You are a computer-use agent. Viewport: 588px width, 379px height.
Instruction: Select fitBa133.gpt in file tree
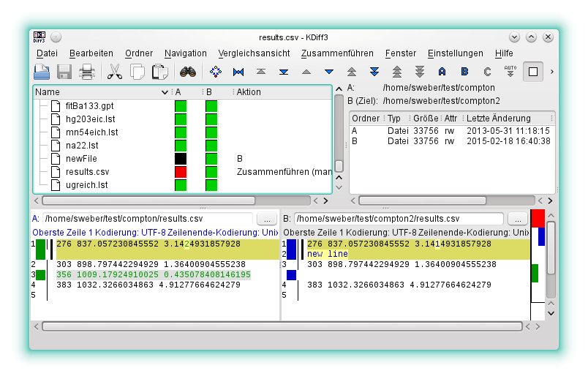tap(89, 106)
